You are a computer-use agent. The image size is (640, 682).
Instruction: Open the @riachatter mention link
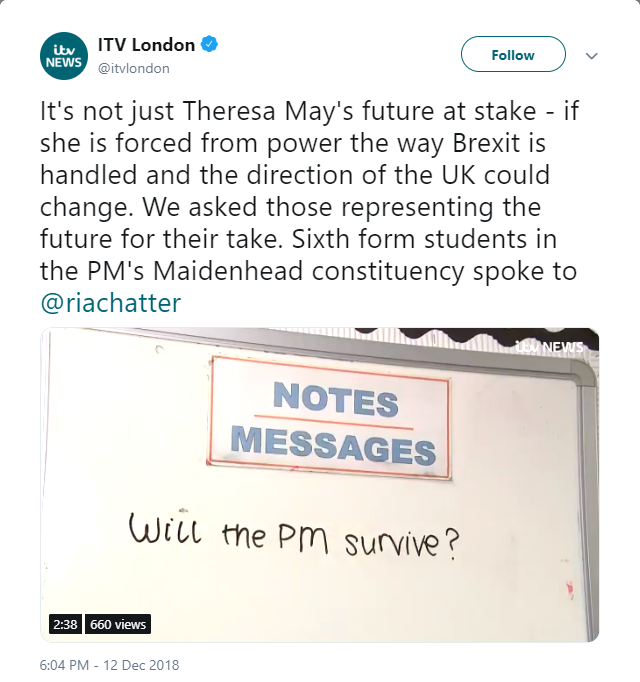click(111, 303)
